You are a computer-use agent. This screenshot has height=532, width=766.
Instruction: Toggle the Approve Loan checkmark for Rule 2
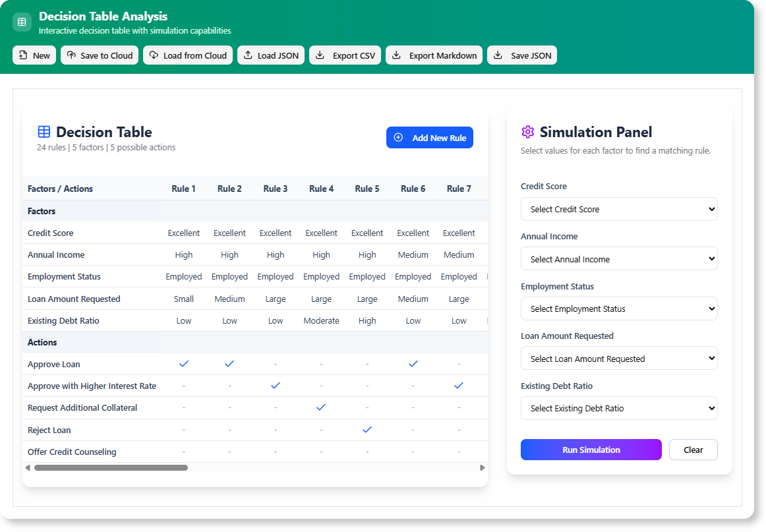pos(229,363)
